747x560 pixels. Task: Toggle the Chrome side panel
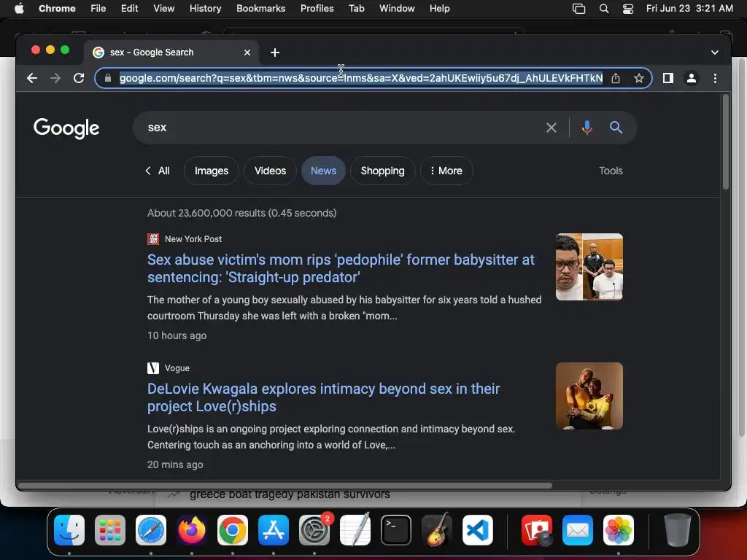click(668, 78)
